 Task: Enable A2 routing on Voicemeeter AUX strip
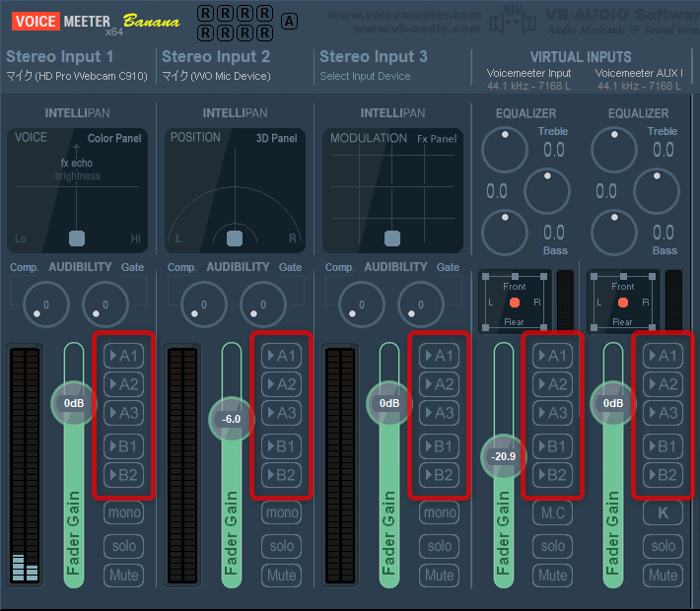(x=663, y=384)
